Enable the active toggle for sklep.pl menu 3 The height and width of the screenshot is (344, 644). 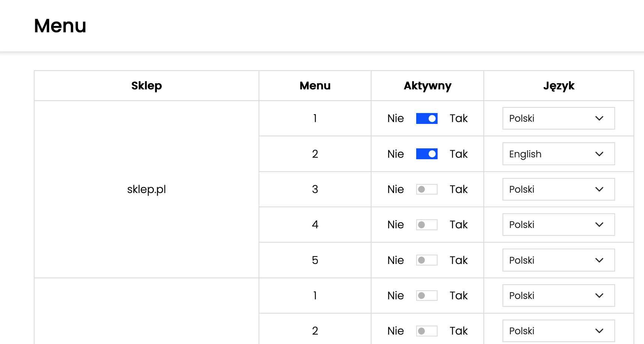[427, 189]
